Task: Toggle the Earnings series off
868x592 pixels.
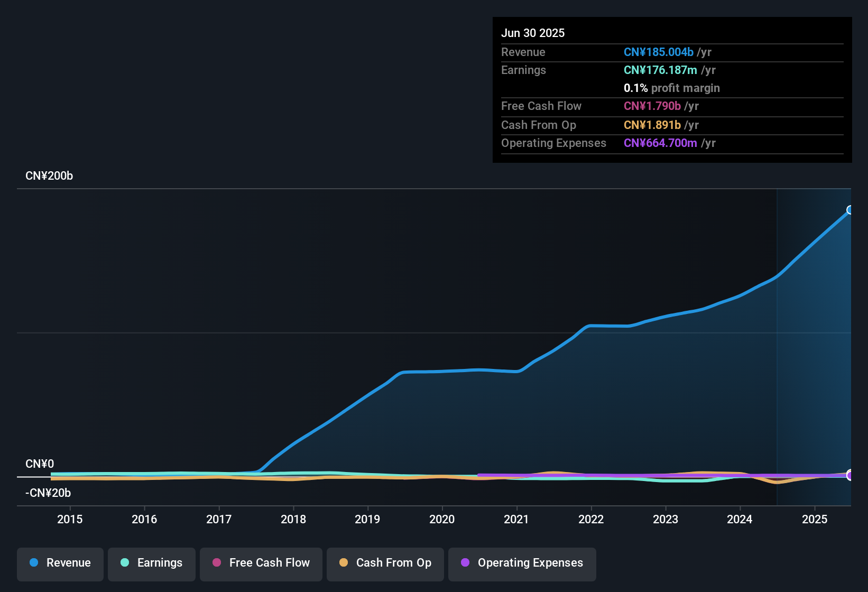Action: pyautogui.click(x=151, y=563)
